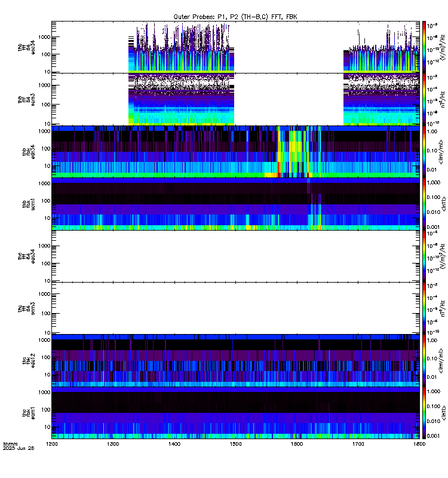The image size is (448, 478).
Task: Click the 0.10 value on thc edc12 color bar
Action: (x=432, y=358)
